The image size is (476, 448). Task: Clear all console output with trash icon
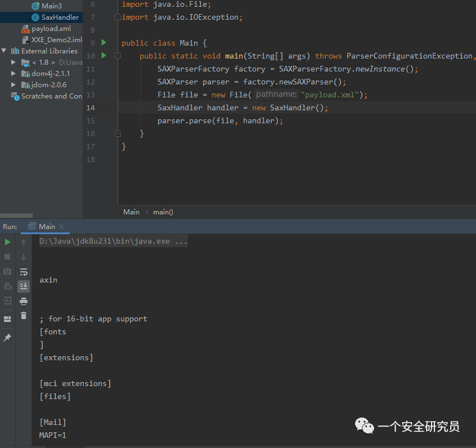point(24,316)
